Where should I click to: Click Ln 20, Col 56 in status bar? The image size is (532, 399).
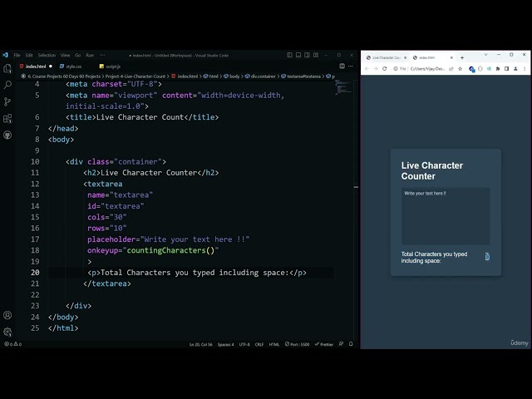point(201,344)
